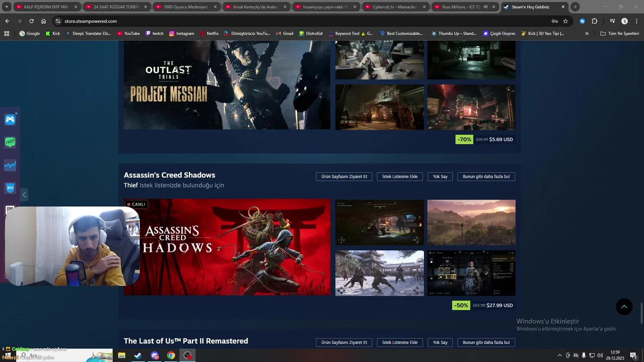The width and height of the screenshot is (644, 362).
Task: Bookmark this page with the star icon
Action: tap(566, 21)
